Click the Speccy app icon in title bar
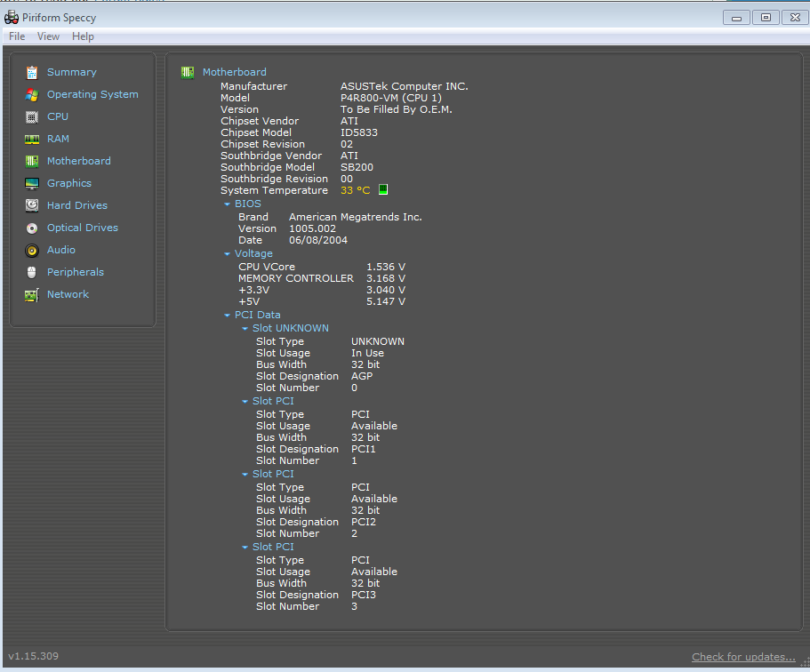The height and width of the screenshot is (672, 810). point(12,18)
